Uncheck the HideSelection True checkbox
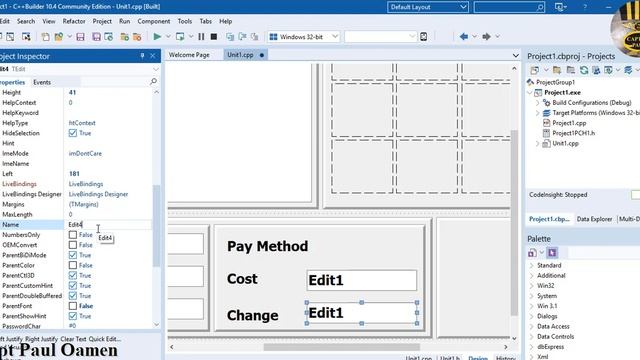This screenshot has height=360, width=640. click(73, 133)
